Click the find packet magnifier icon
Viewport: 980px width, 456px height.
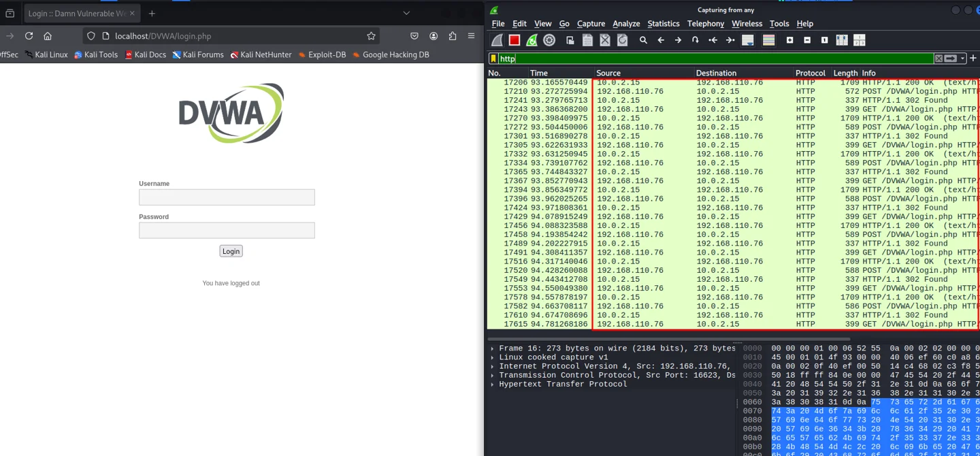click(x=643, y=40)
